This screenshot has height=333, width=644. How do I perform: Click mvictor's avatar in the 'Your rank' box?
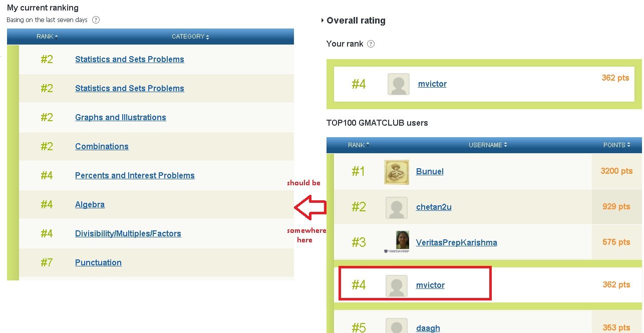pos(399,84)
